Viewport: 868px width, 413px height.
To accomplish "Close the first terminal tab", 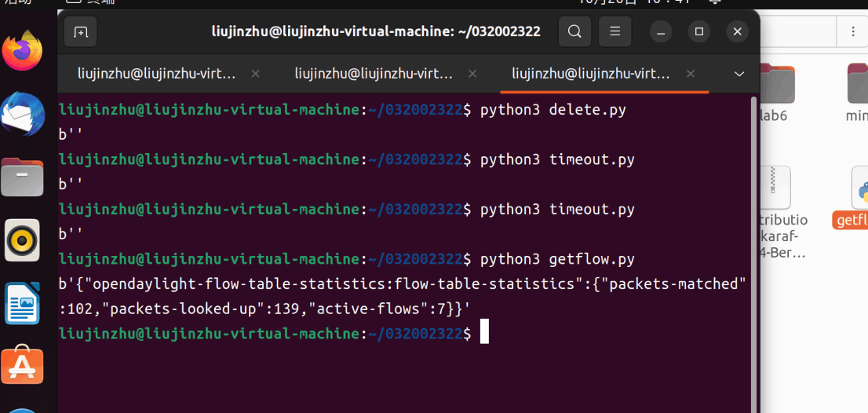I will (x=255, y=74).
